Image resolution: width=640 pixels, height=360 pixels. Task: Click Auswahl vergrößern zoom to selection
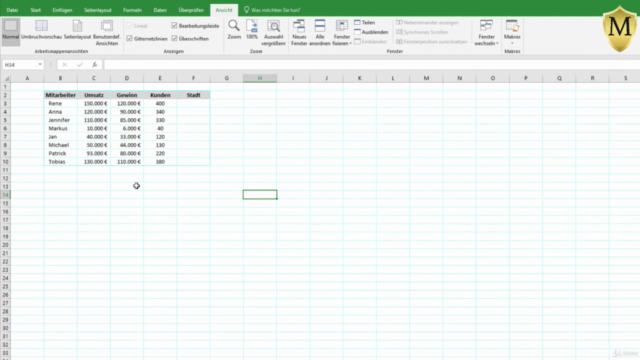(x=273, y=32)
